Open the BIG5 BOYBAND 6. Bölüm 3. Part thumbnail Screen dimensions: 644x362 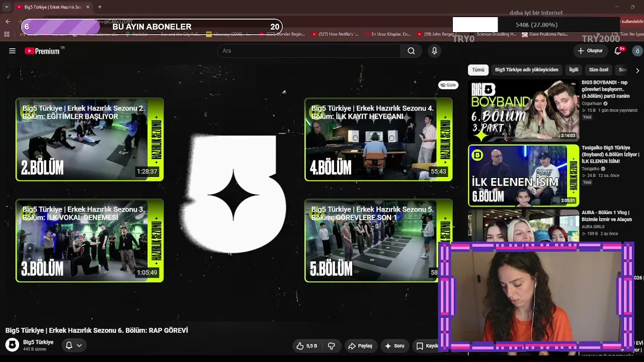click(523, 111)
